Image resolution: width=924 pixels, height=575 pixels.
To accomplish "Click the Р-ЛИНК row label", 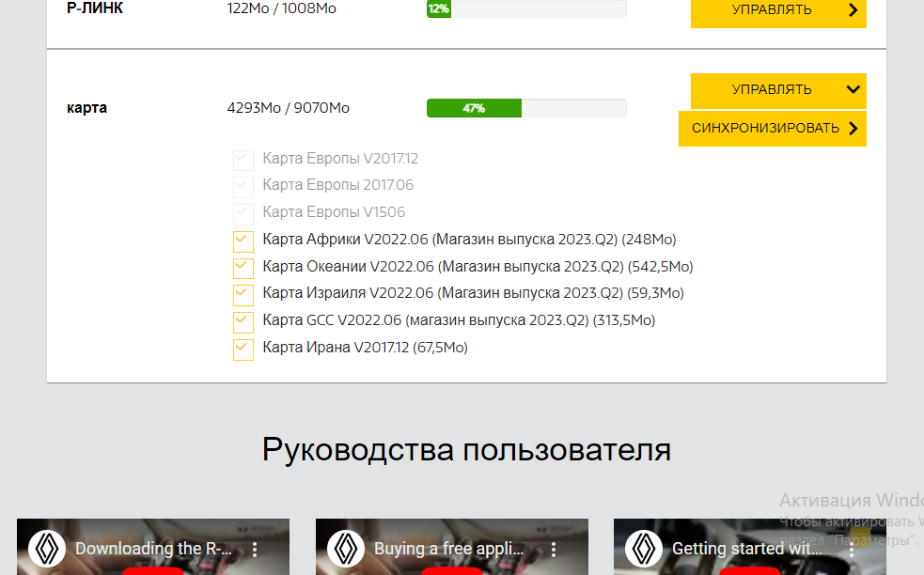I will (95, 8).
